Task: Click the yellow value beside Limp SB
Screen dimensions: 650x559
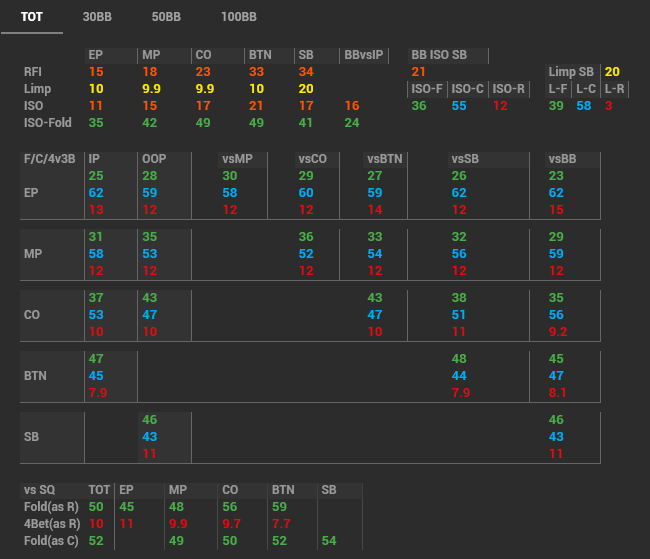Action: pos(612,72)
